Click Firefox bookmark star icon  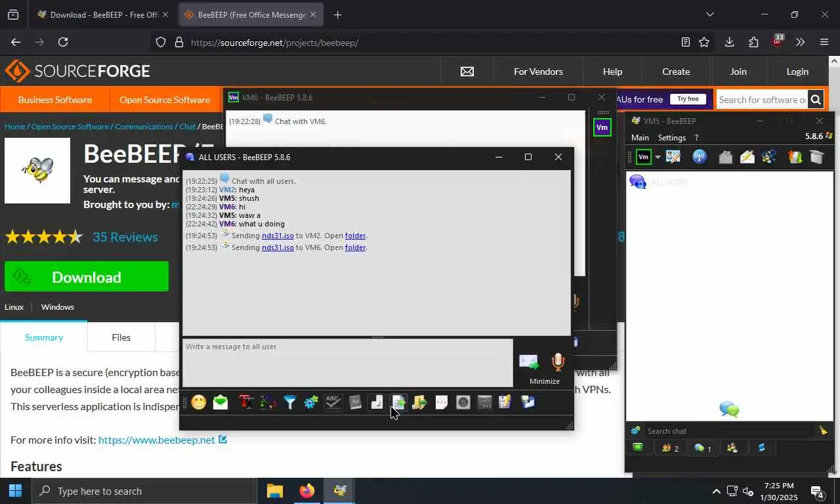704,42
